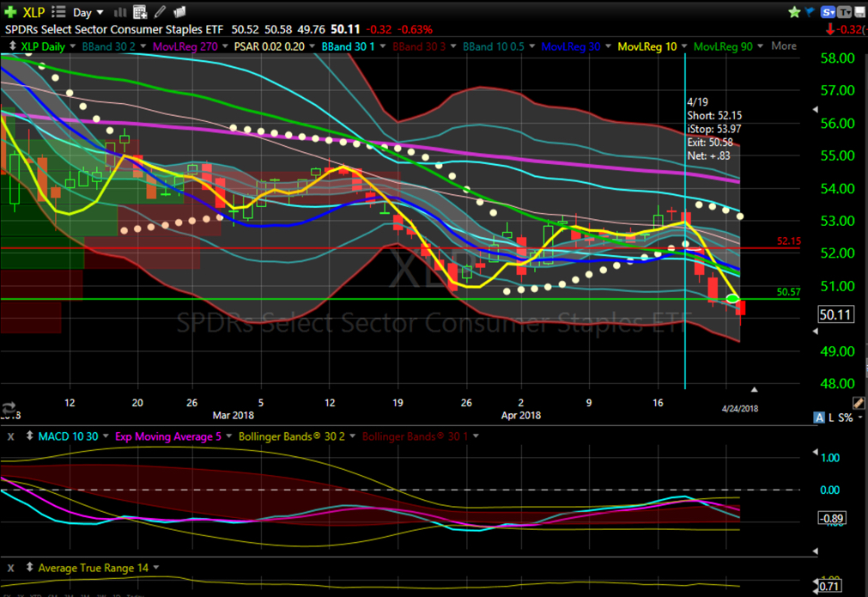The height and width of the screenshot is (597, 868).
Task: Select the MovLReg 270 indicator label
Action: coord(185,46)
